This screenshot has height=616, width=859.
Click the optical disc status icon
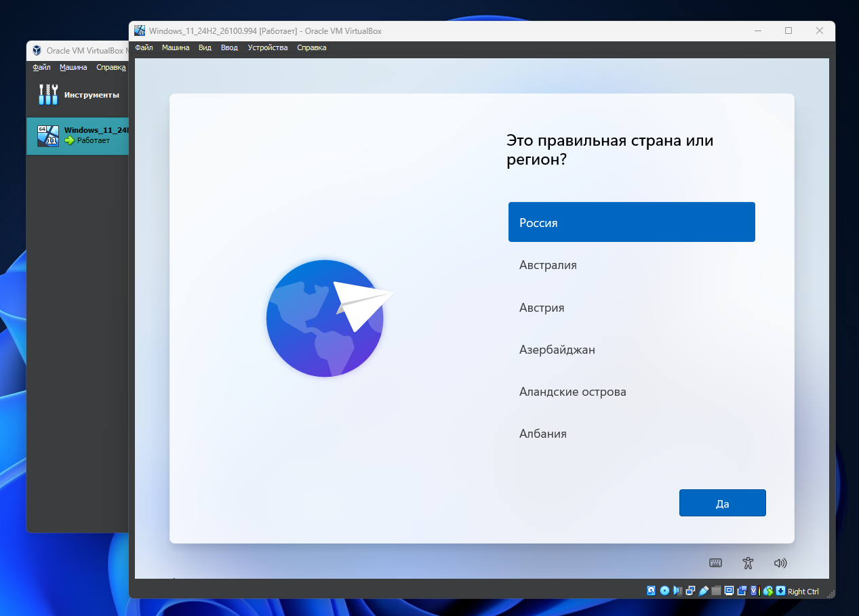(x=664, y=591)
